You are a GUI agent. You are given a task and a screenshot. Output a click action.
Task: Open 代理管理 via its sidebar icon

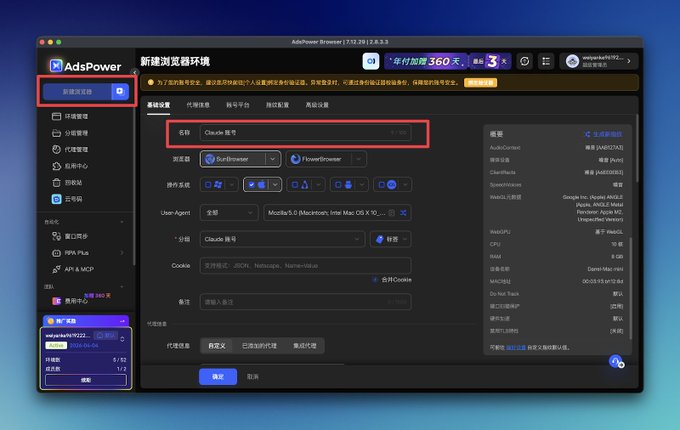point(56,149)
